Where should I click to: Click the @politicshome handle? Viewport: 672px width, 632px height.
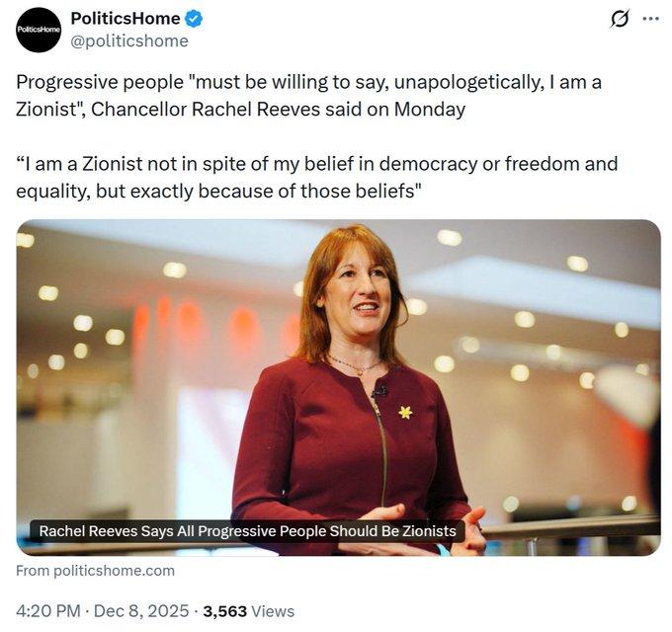click(128, 40)
